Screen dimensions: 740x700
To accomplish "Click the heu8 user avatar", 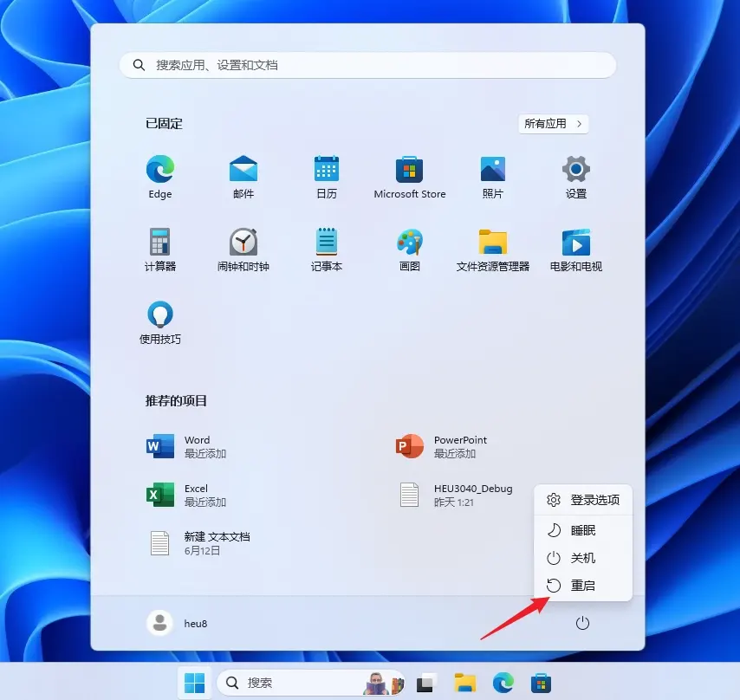I will coord(159,623).
